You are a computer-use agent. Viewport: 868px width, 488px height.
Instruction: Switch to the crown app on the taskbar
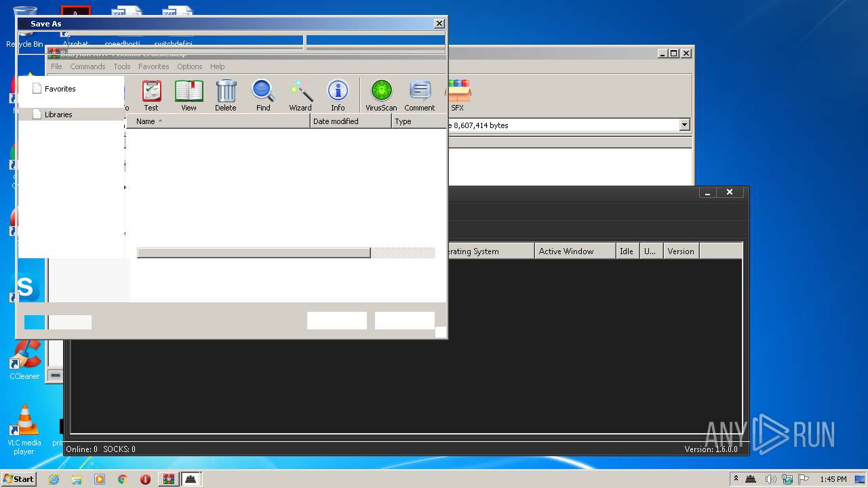(191, 479)
